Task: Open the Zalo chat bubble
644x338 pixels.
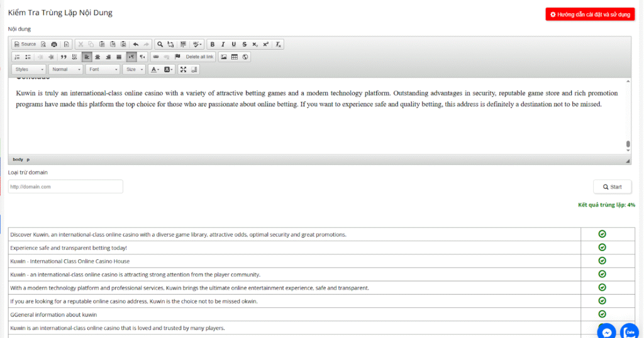Action: tap(630, 332)
